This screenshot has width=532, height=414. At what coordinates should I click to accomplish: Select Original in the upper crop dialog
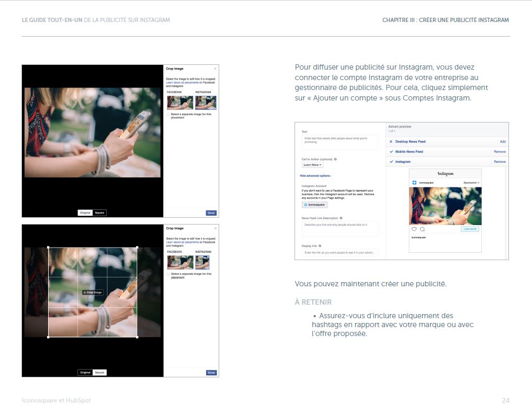pyautogui.click(x=85, y=213)
